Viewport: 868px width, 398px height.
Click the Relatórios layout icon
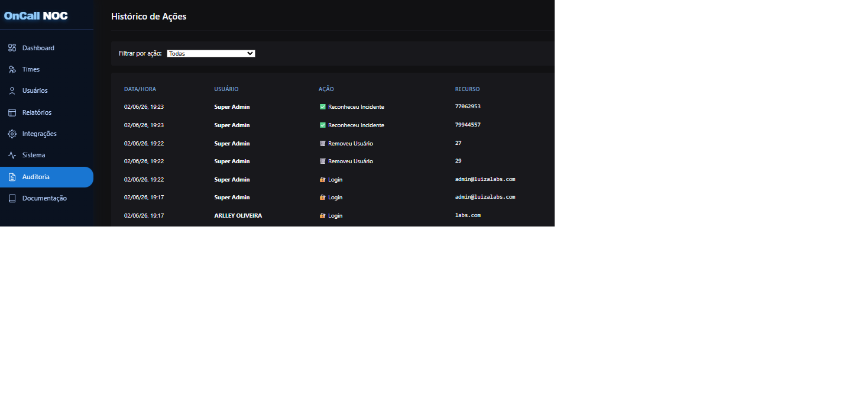pyautogui.click(x=12, y=112)
